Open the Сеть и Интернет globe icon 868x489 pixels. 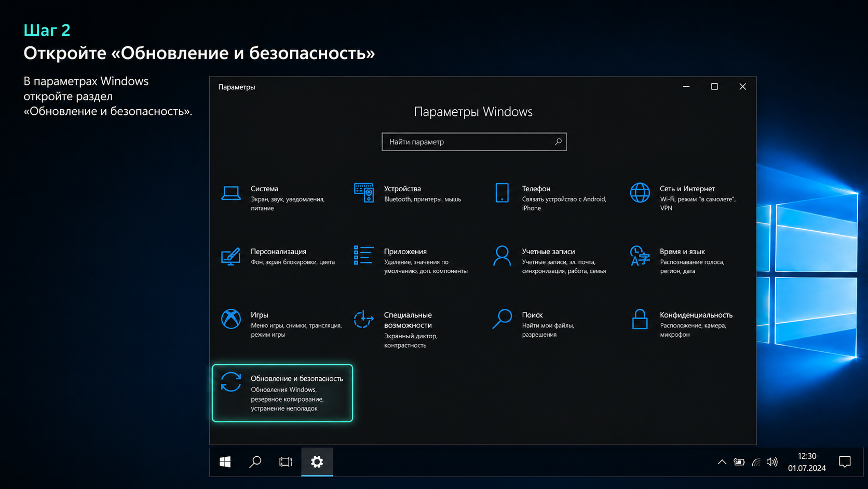pyautogui.click(x=640, y=193)
